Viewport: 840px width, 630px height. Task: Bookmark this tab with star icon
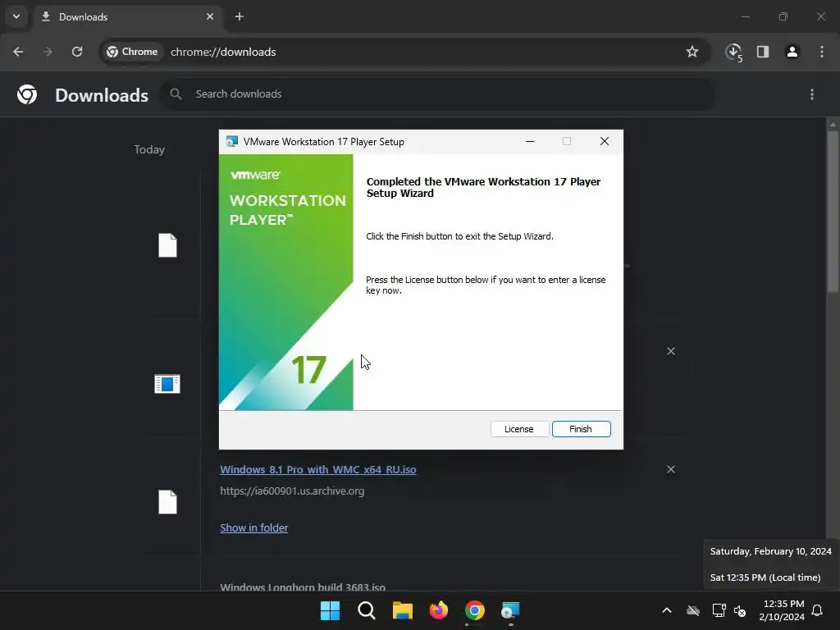click(692, 52)
